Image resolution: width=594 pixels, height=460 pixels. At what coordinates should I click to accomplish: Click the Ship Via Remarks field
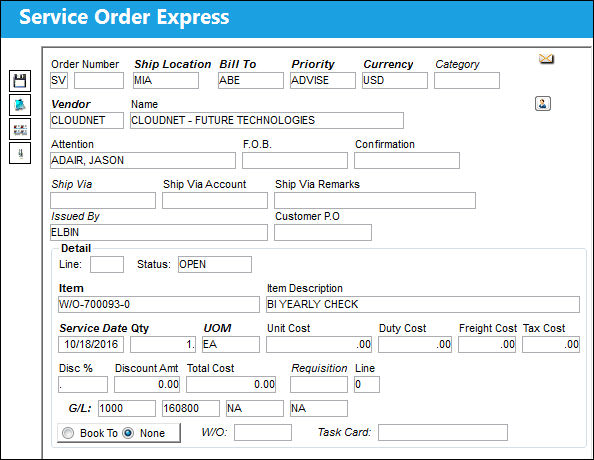coord(375,200)
